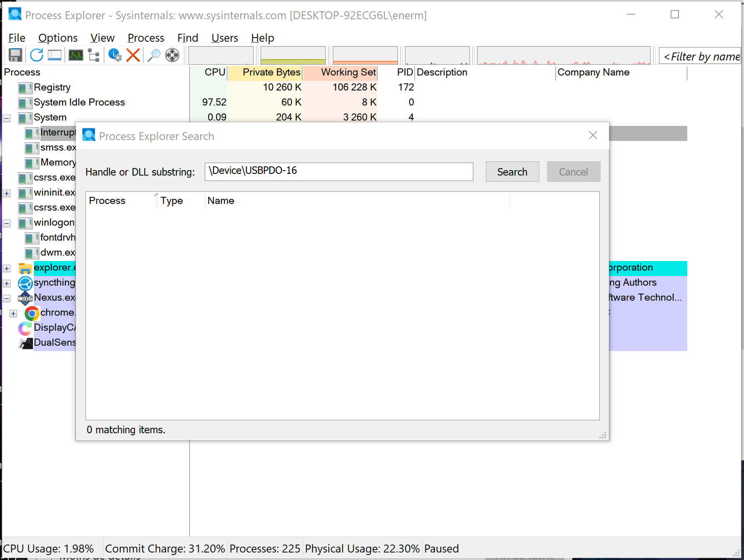Open the Properties toolbar icon
744x560 pixels.
pyautogui.click(x=115, y=55)
